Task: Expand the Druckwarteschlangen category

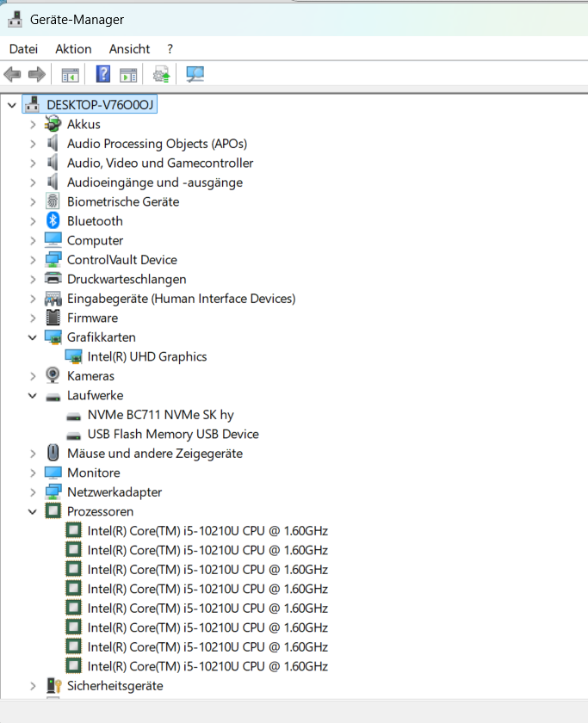Action: pyautogui.click(x=32, y=280)
